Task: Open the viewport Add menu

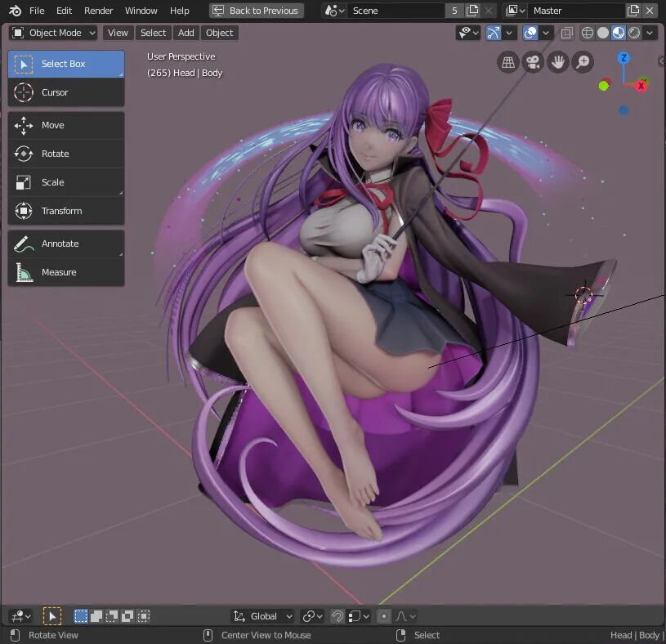Action: (x=186, y=33)
